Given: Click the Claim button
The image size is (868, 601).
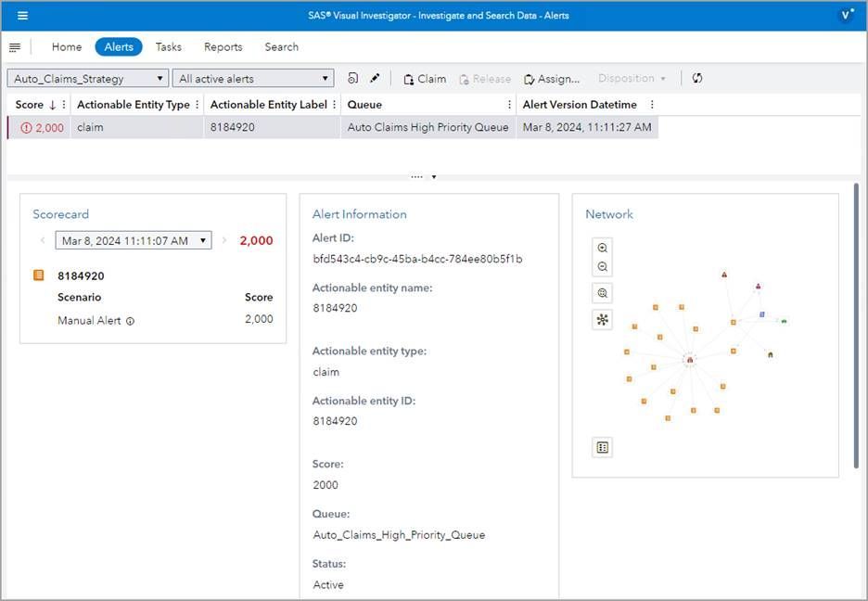Looking at the screenshot, I should pyautogui.click(x=425, y=79).
